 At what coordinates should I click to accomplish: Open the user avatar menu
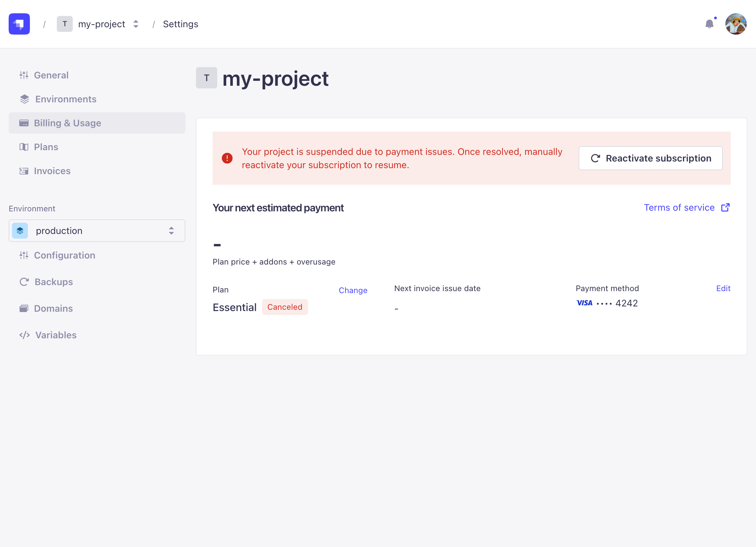(x=736, y=24)
